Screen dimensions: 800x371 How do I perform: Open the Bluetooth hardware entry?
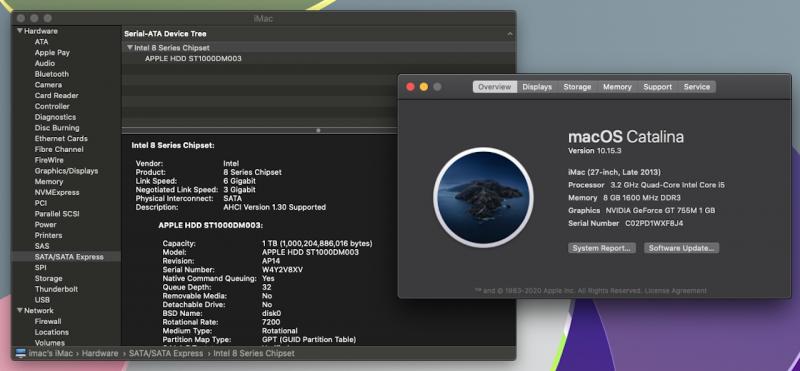pyautogui.click(x=52, y=74)
